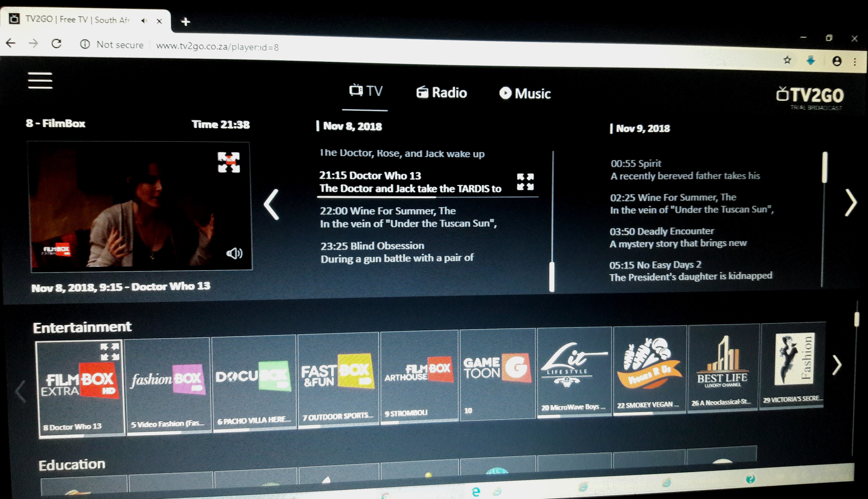
Task: Expand video player to fullscreen
Action: coord(229,163)
